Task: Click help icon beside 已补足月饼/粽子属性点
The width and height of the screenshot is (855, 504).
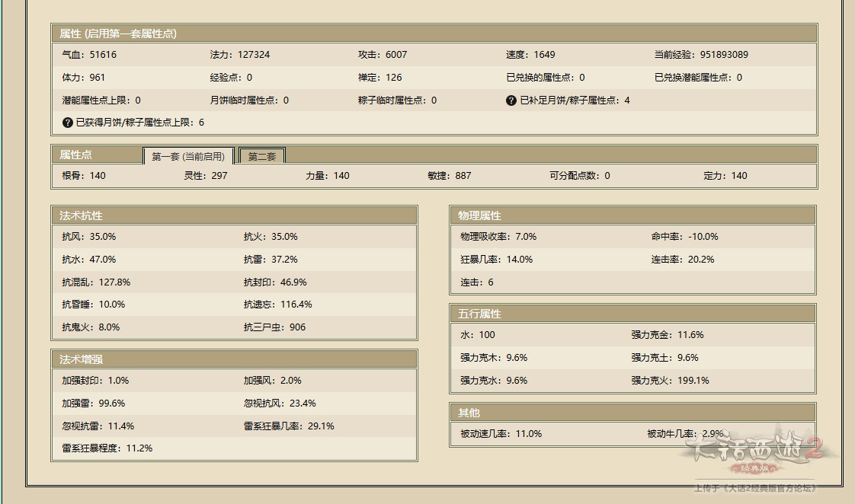Action: (511, 100)
